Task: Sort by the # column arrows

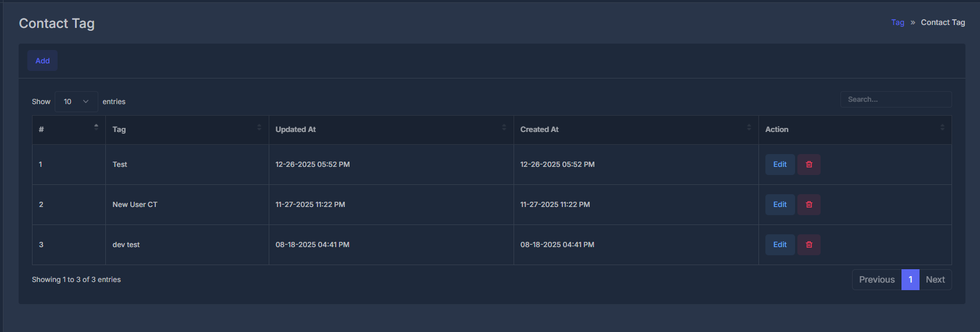Action: (96, 127)
